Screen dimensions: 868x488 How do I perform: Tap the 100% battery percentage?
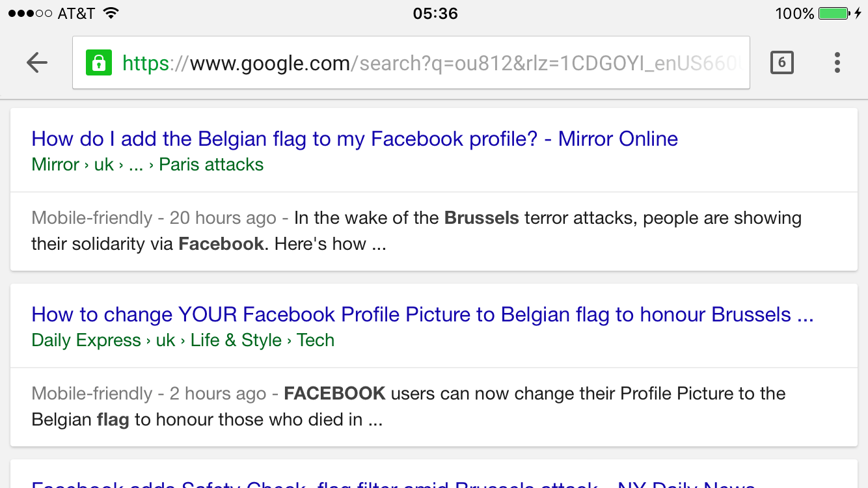(x=794, y=13)
